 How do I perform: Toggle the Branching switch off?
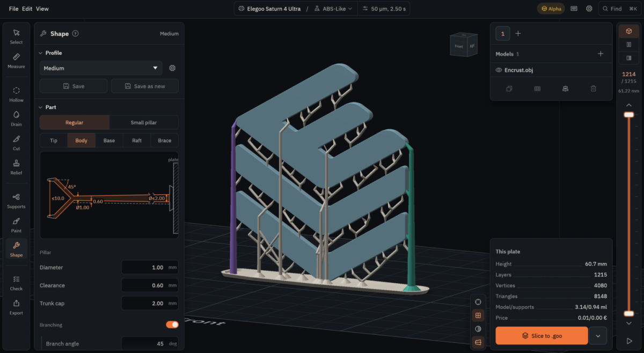[172, 325]
